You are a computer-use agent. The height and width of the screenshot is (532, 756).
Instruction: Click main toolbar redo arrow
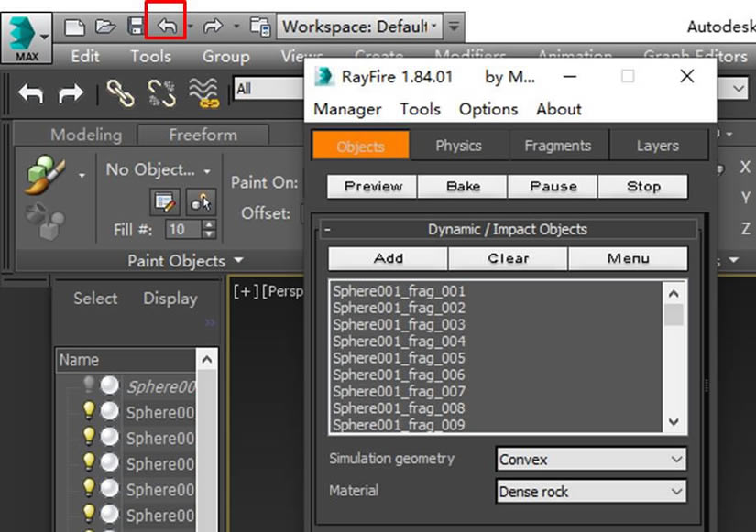(71, 92)
